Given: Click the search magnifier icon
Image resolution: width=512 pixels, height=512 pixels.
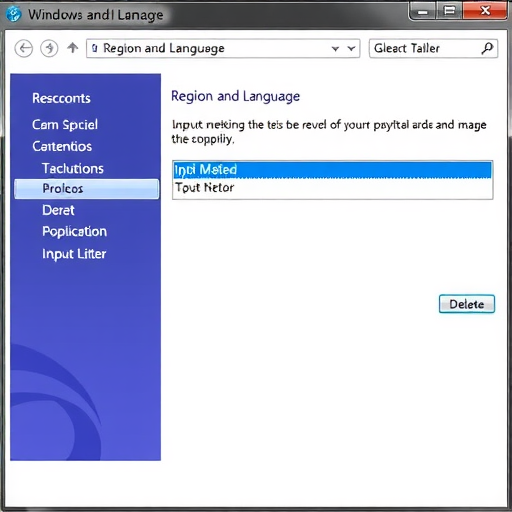Looking at the screenshot, I should point(487,48).
